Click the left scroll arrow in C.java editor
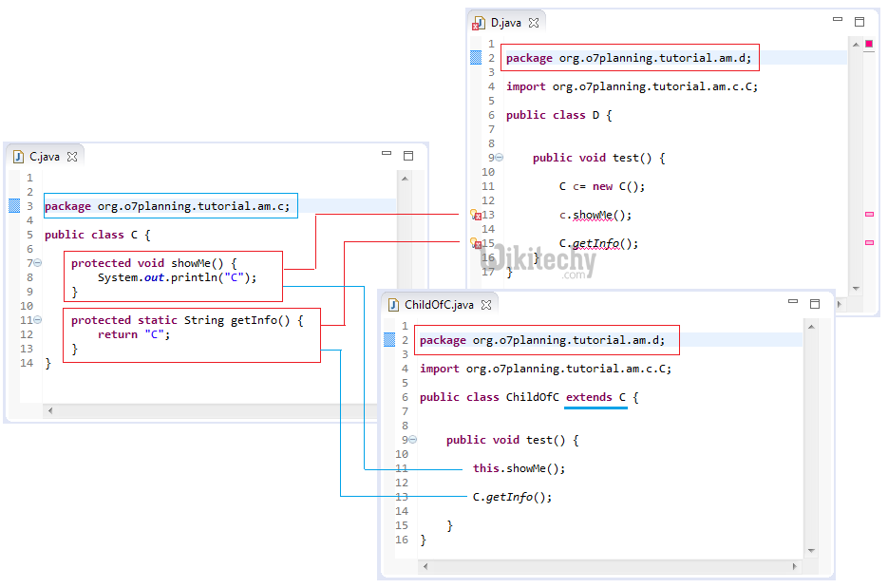Viewport: 888px width, 588px height. (x=49, y=410)
